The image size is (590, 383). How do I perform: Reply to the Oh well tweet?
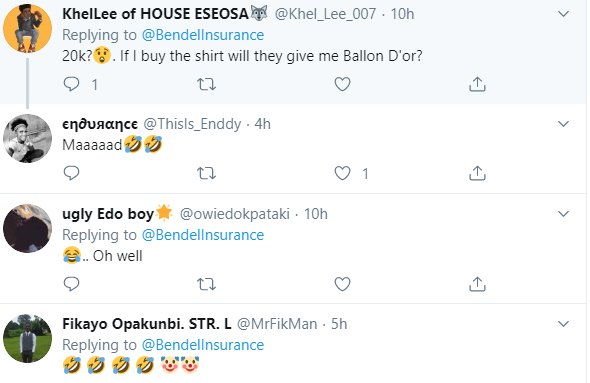[x=71, y=284]
